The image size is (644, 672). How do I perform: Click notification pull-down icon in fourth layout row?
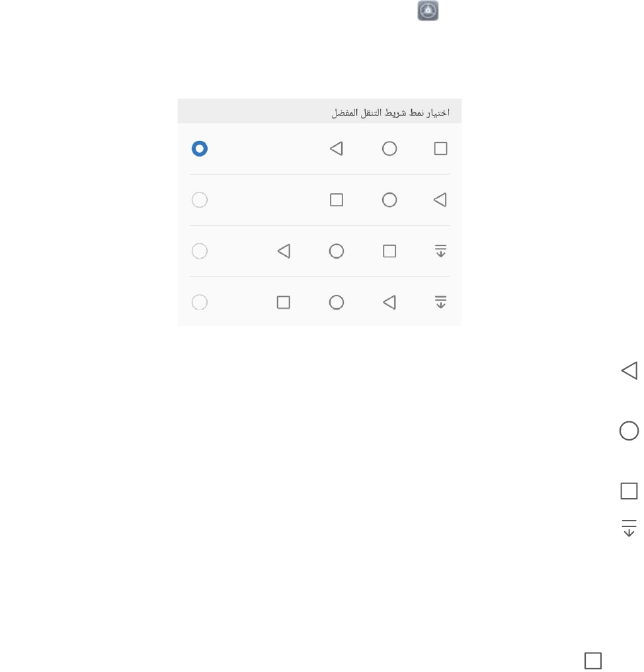pyautogui.click(x=440, y=302)
